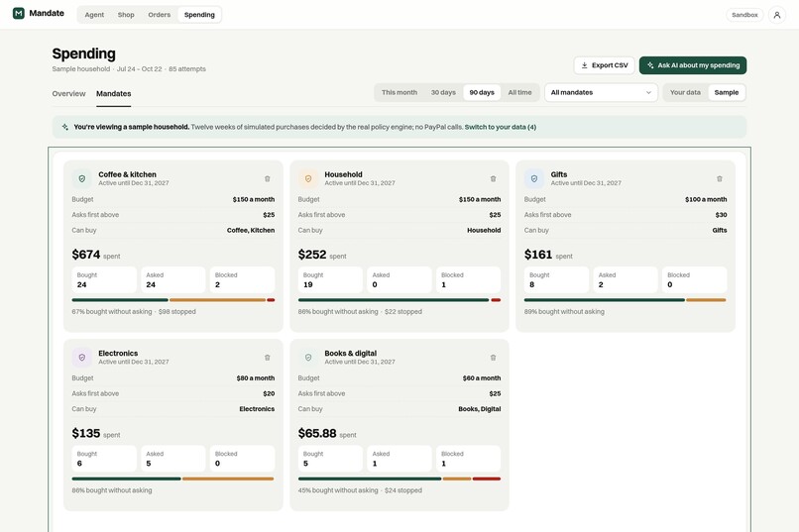Image resolution: width=799 pixels, height=532 pixels.
Task: Click the Books, Digital category value
Action: click(x=480, y=409)
